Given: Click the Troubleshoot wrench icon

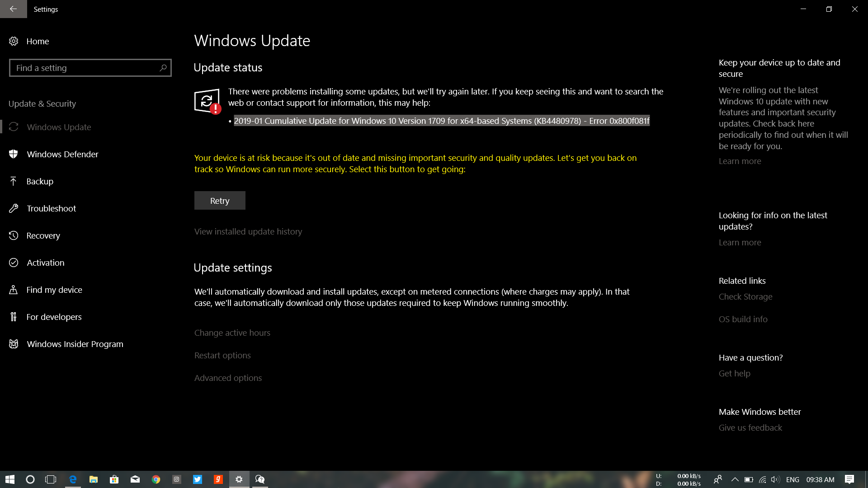Looking at the screenshot, I should [x=14, y=208].
